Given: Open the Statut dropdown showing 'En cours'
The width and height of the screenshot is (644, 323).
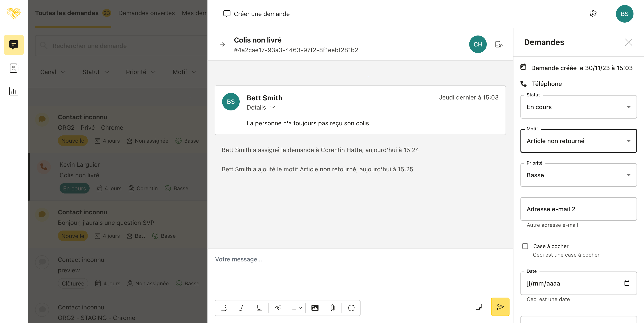Looking at the screenshot, I should 578,107.
